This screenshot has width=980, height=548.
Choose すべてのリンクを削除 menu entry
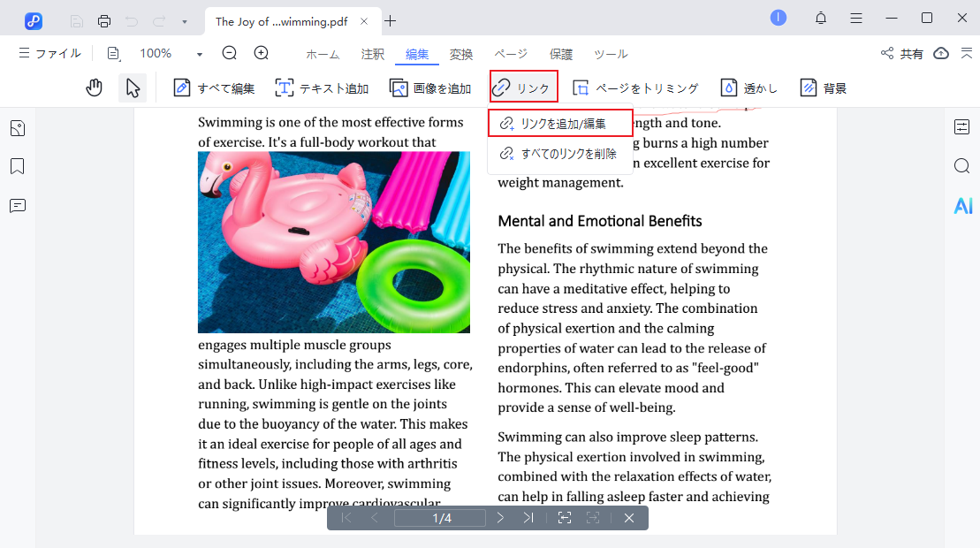[560, 154]
